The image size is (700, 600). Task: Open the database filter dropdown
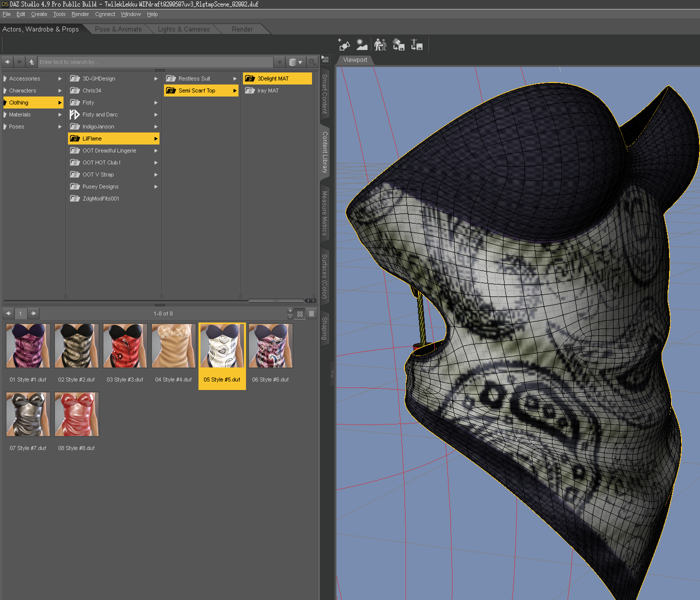pyautogui.click(x=295, y=62)
